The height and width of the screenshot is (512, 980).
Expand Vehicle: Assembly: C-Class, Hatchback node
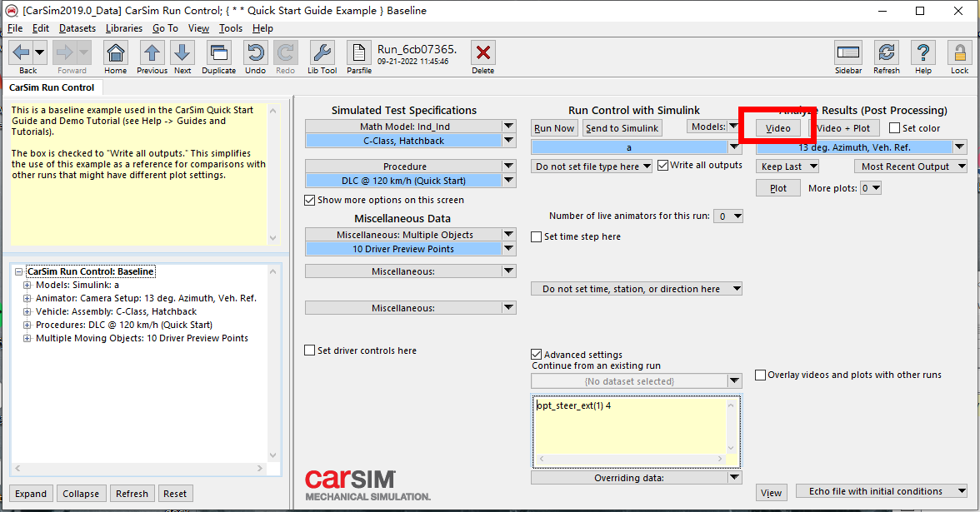coord(27,311)
